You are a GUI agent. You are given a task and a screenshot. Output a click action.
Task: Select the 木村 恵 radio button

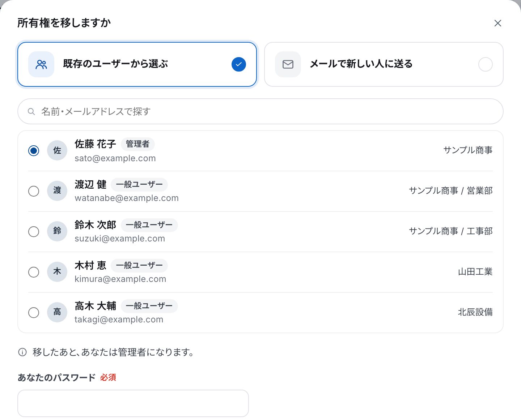(x=34, y=272)
